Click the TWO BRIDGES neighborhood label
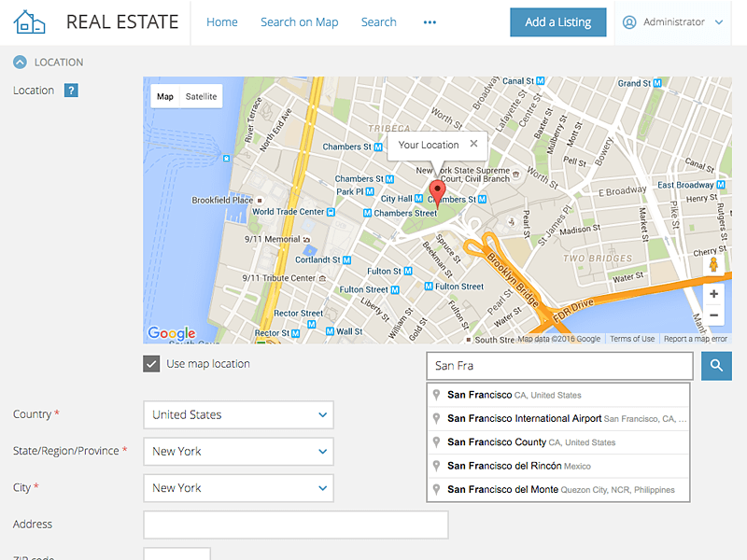 coord(598,259)
